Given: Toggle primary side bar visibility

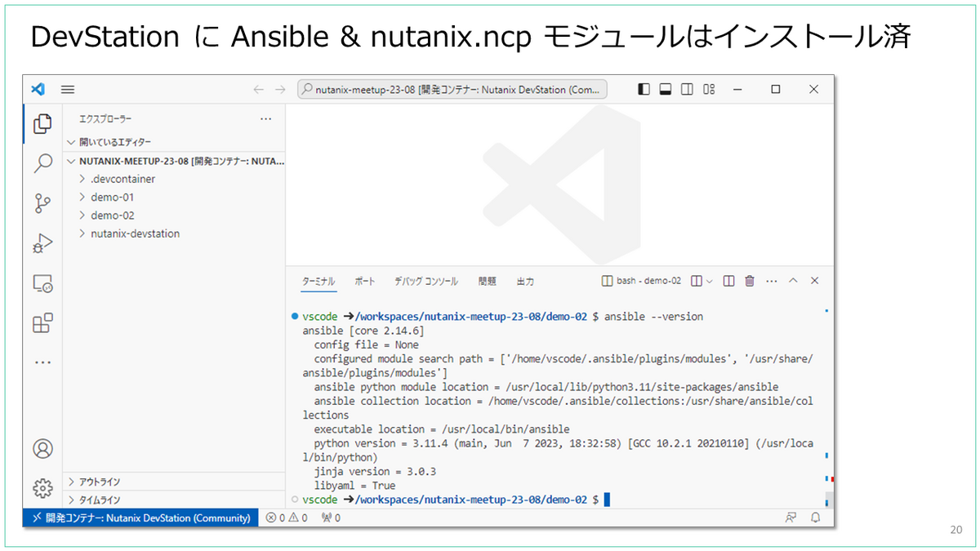Looking at the screenshot, I should pos(644,89).
